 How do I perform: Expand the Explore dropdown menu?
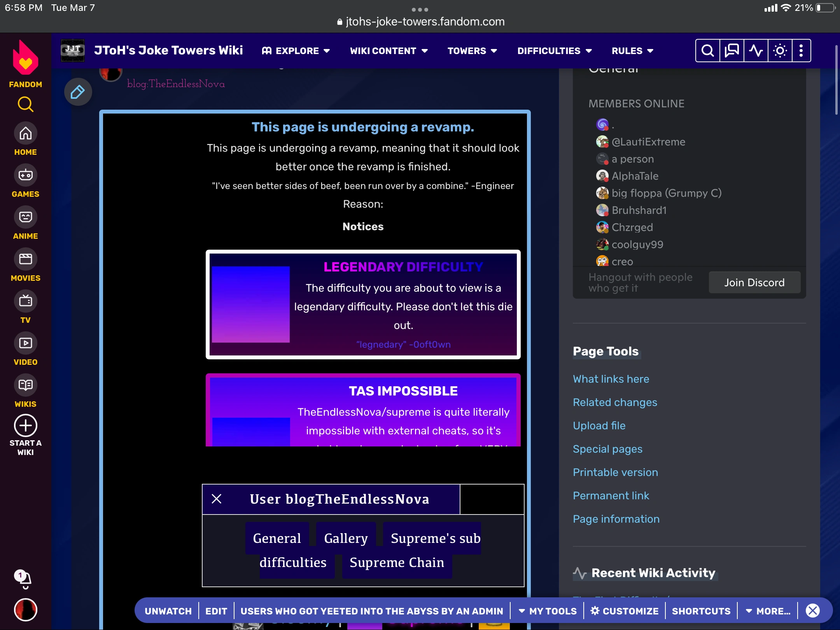(296, 51)
